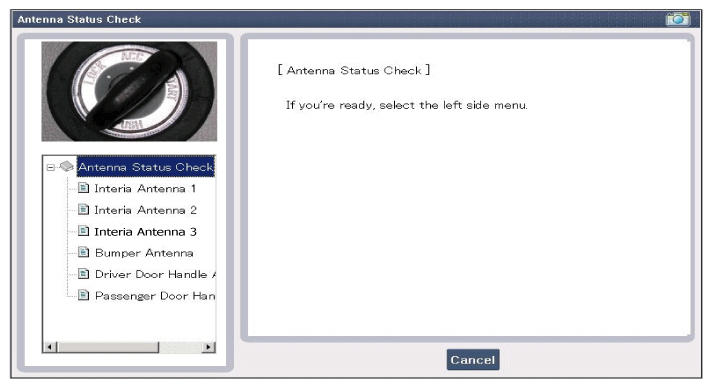Click the document icon beside Interia Antenna 2
Viewport: 712px width, 388px height.
[83, 209]
